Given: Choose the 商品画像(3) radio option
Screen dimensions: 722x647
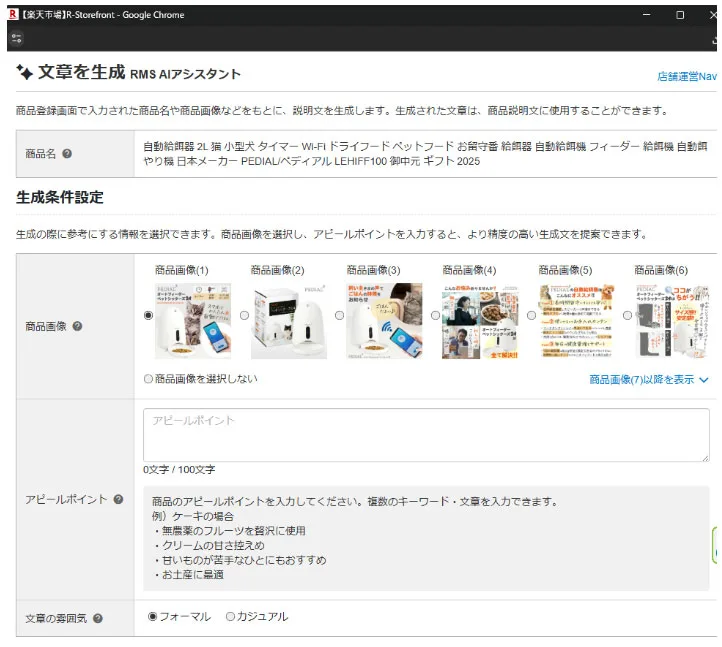Looking at the screenshot, I should click(x=341, y=315).
